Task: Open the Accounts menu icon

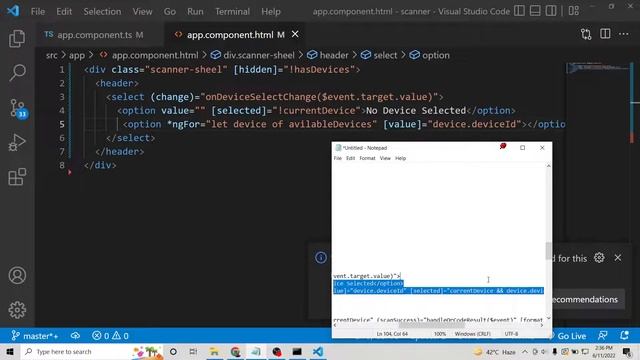Action: [17, 276]
